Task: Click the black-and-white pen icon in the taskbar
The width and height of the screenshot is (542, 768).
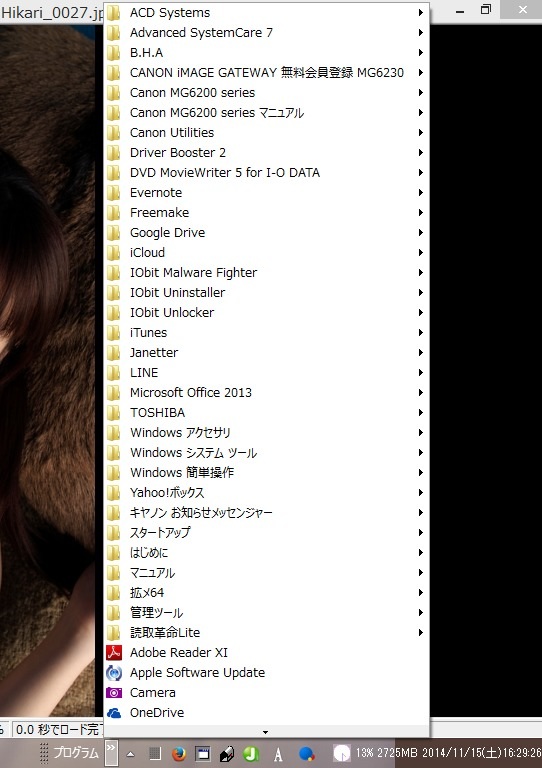Action: pos(227,754)
